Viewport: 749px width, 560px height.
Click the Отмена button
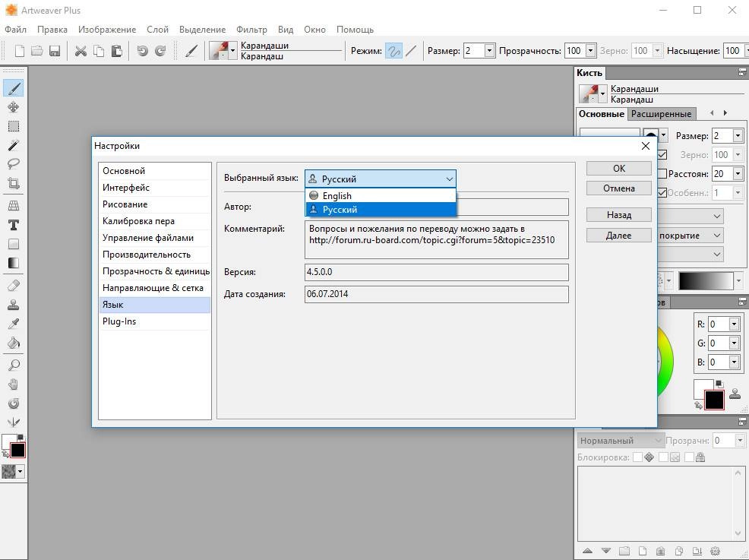click(x=618, y=188)
